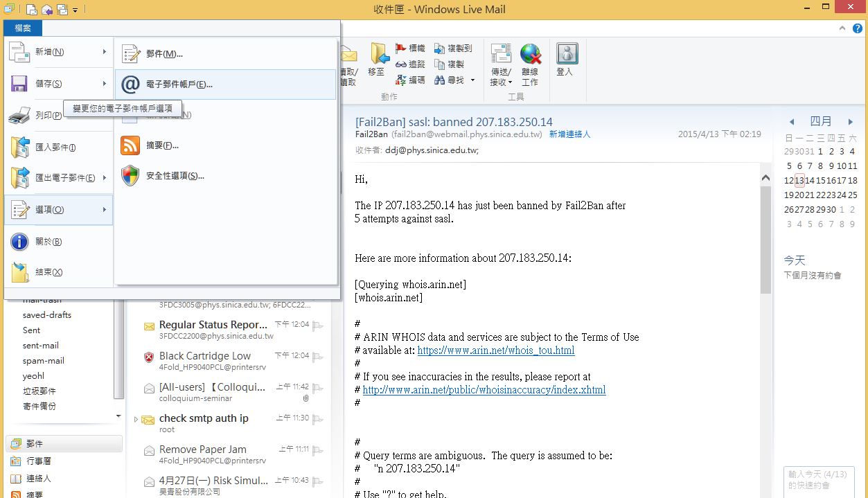Open 摘要 (Feeds) options entry

226,145
